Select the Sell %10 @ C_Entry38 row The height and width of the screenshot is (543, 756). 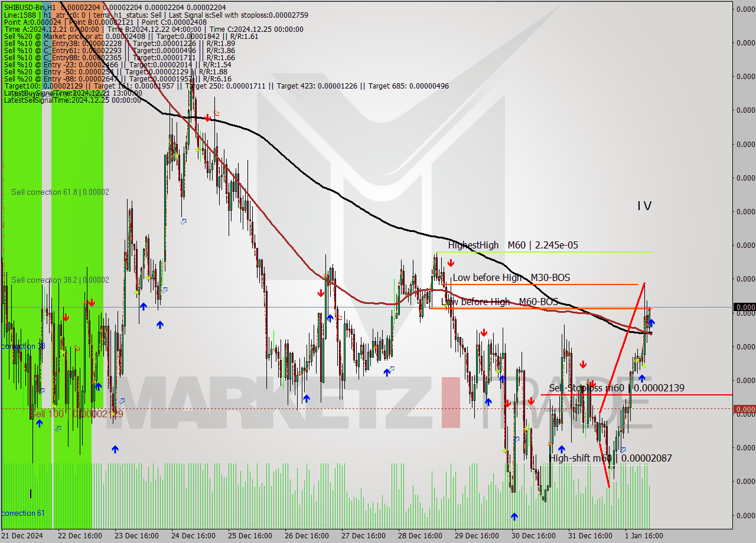pyautogui.click(x=119, y=43)
